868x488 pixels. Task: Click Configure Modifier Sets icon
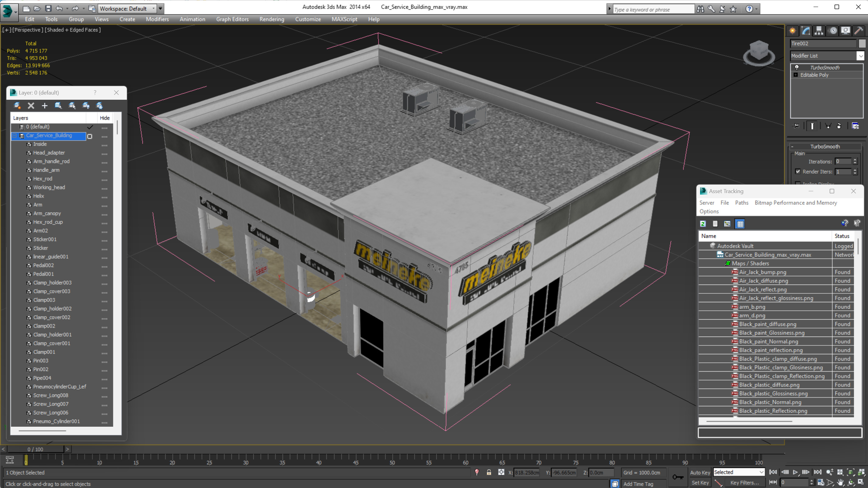click(855, 126)
